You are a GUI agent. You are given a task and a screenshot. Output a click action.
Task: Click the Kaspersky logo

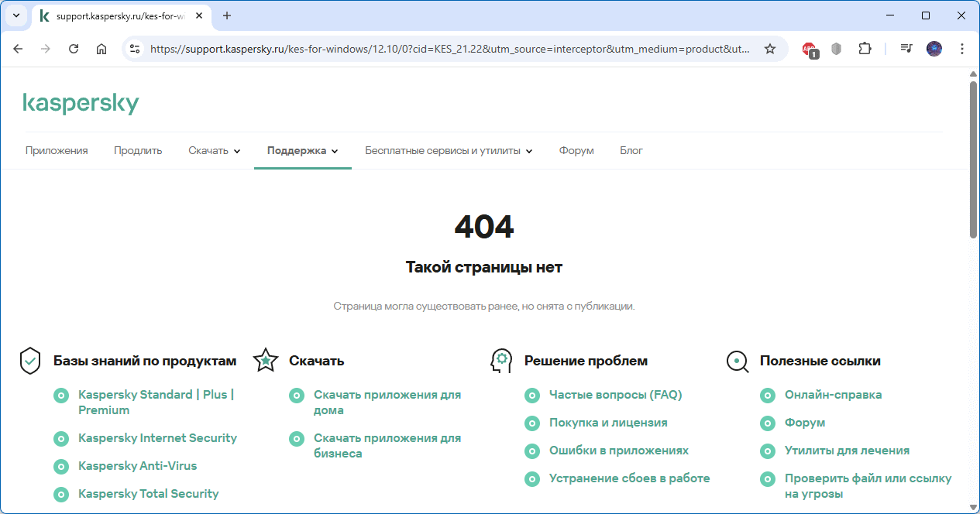point(81,104)
